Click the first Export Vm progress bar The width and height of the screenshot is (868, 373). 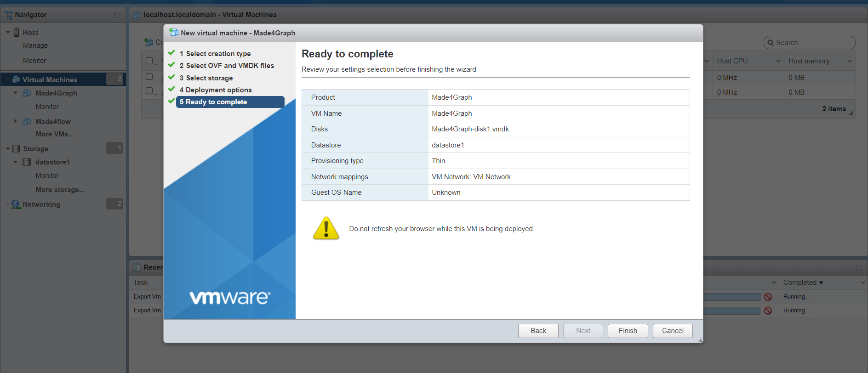[x=731, y=297]
